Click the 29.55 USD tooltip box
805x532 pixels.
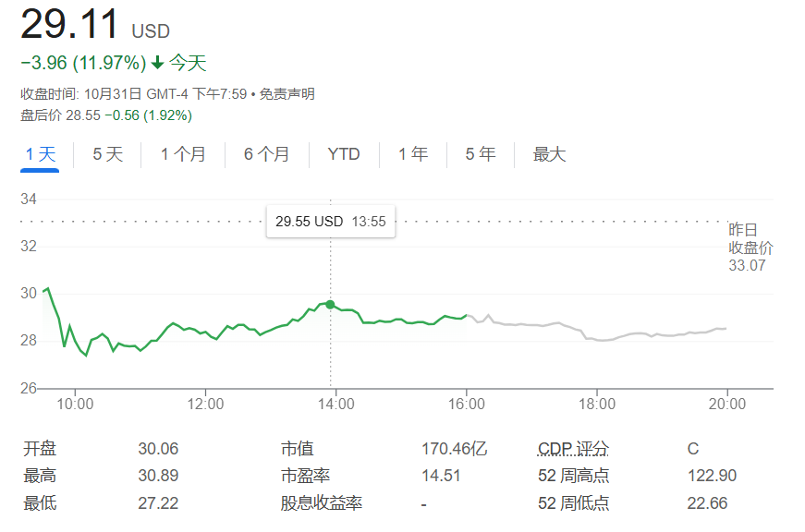click(330, 222)
